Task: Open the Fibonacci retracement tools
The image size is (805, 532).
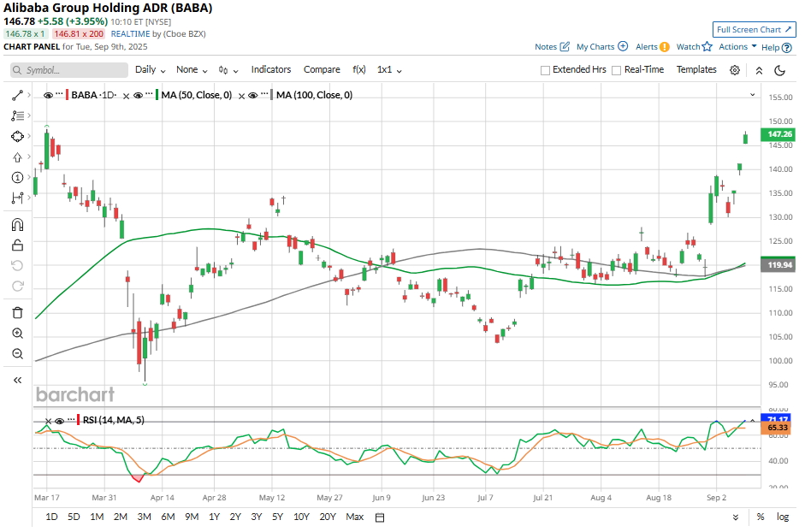Action: [x=17, y=115]
